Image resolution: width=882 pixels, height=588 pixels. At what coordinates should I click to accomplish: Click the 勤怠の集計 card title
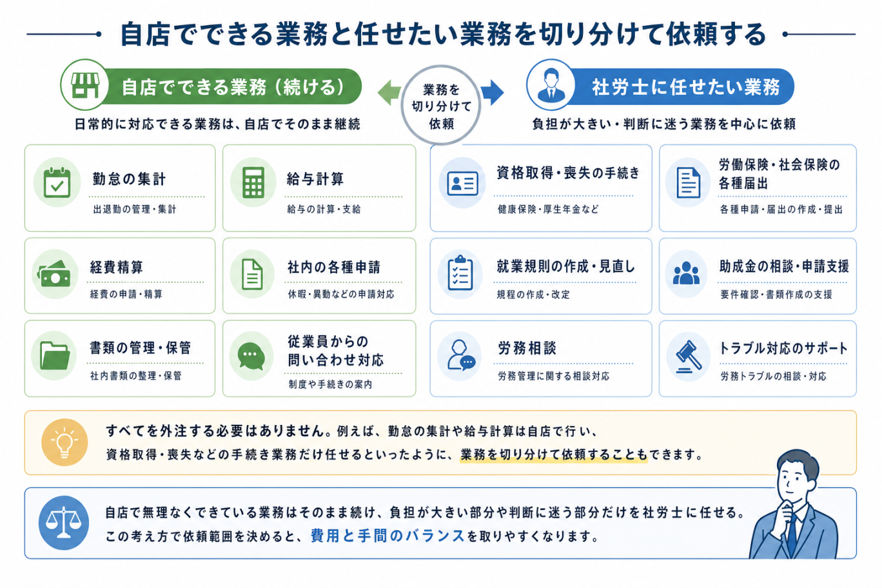point(129,179)
